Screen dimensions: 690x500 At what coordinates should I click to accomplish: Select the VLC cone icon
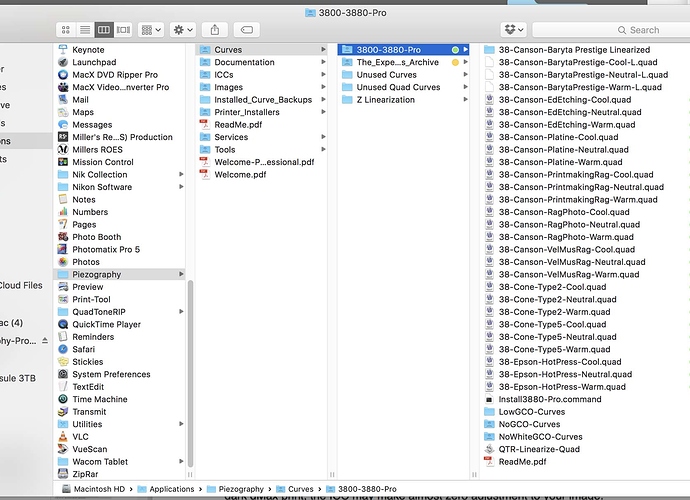click(x=63, y=437)
